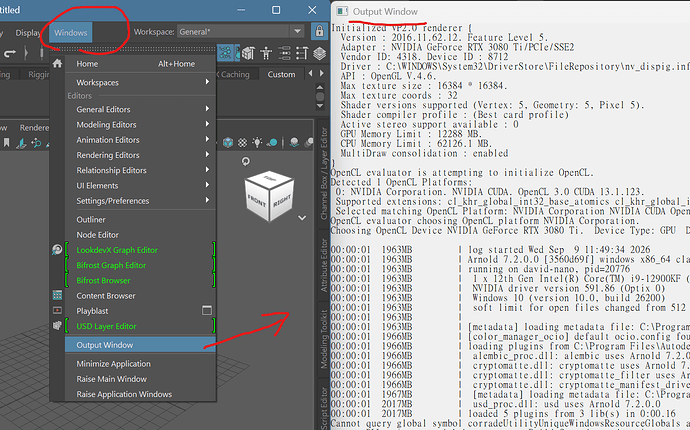Expand Relationship Editors submenu

pos(140,170)
